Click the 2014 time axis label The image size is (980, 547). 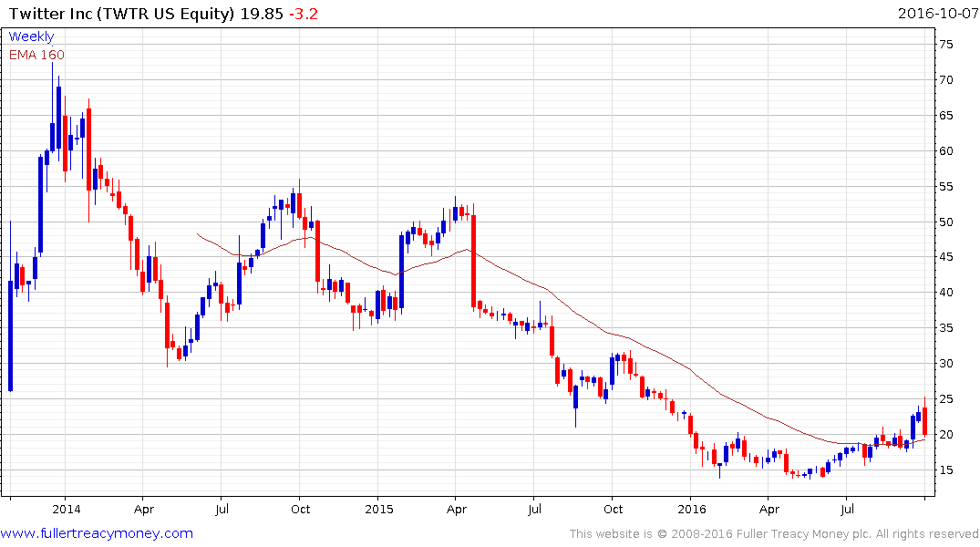point(67,509)
